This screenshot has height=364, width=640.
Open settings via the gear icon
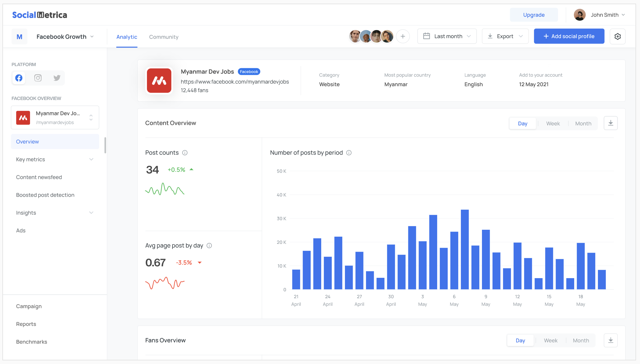coord(617,36)
